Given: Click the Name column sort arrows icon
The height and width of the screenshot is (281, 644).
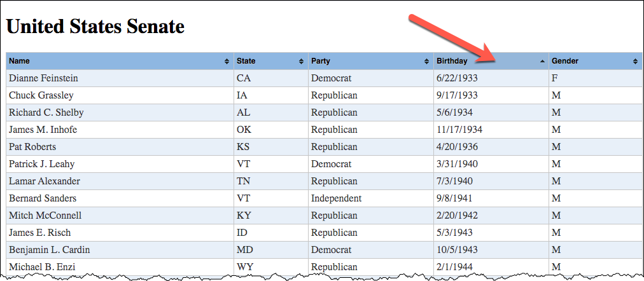Looking at the screenshot, I should 227,61.
